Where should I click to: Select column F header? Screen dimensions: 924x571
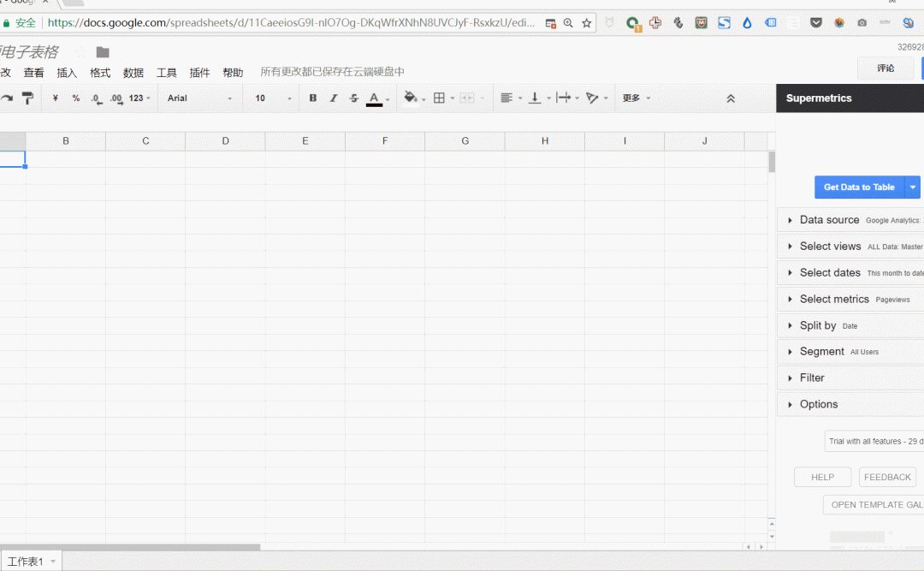(x=385, y=141)
